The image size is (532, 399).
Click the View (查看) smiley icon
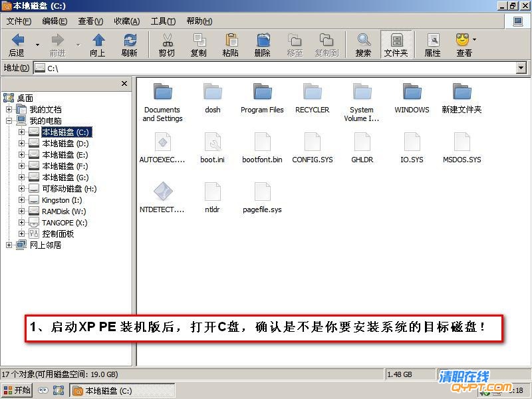click(462, 40)
